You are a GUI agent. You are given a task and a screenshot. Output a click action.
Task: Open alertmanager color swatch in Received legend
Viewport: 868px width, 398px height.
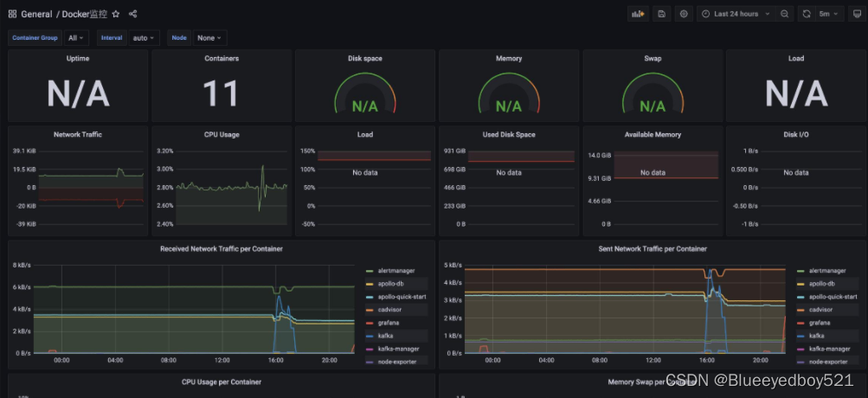[370, 271]
